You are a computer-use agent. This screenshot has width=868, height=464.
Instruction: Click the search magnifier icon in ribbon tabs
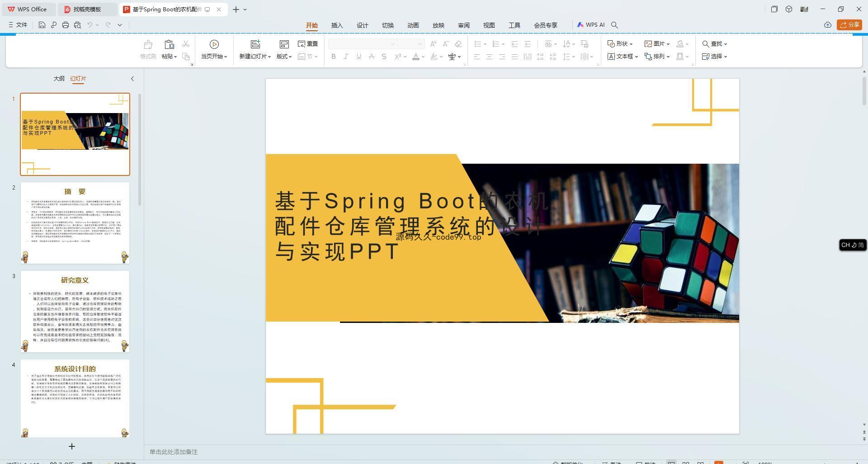click(614, 25)
